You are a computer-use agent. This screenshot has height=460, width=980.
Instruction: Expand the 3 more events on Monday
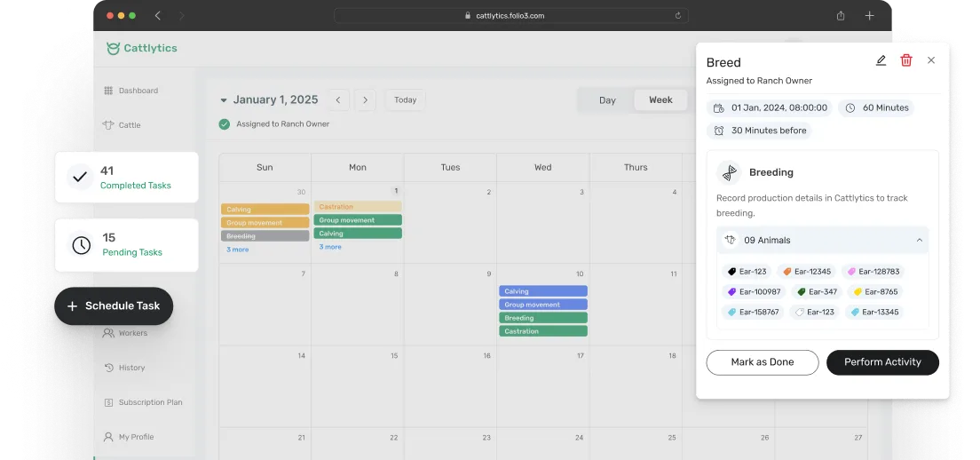[x=330, y=247]
